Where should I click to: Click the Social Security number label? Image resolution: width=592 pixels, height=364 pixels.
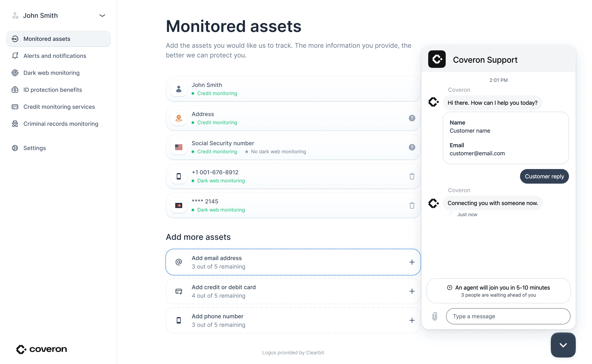coord(223,143)
